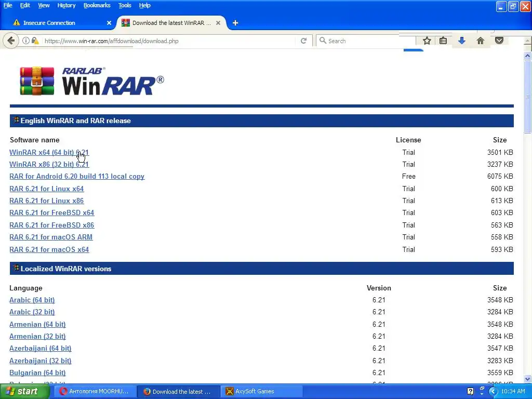Click the insecure padlock warning icon

pyautogui.click(x=35, y=41)
